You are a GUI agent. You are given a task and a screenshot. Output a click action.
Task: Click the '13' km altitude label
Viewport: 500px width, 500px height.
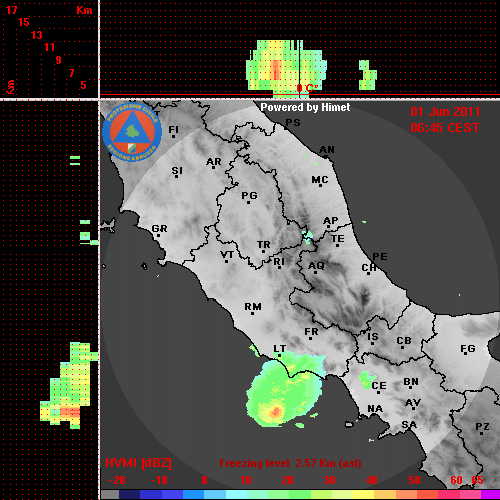pos(37,35)
